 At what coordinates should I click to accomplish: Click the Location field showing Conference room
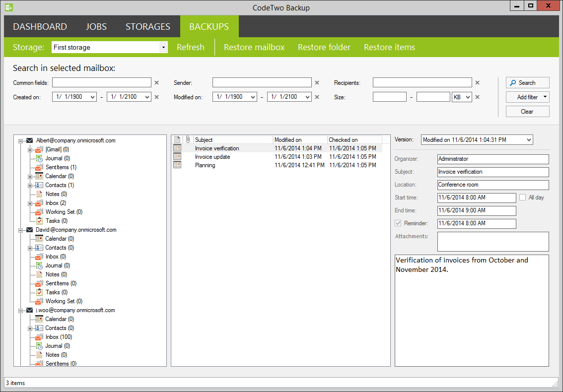point(493,185)
